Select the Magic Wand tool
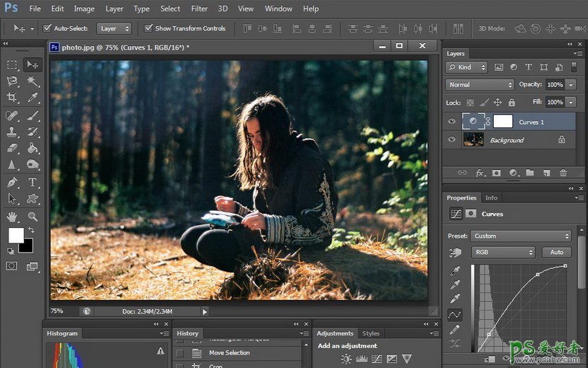The width and height of the screenshot is (588, 368). [x=33, y=81]
